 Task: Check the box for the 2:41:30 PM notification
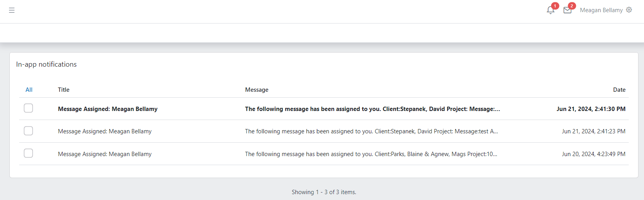pyautogui.click(x=28, y=108)
